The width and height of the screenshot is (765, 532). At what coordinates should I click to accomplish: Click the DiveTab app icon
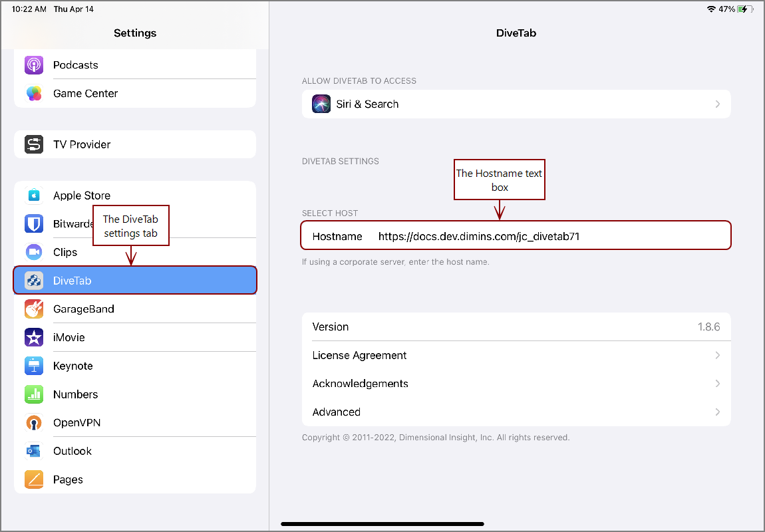point(34,280)
